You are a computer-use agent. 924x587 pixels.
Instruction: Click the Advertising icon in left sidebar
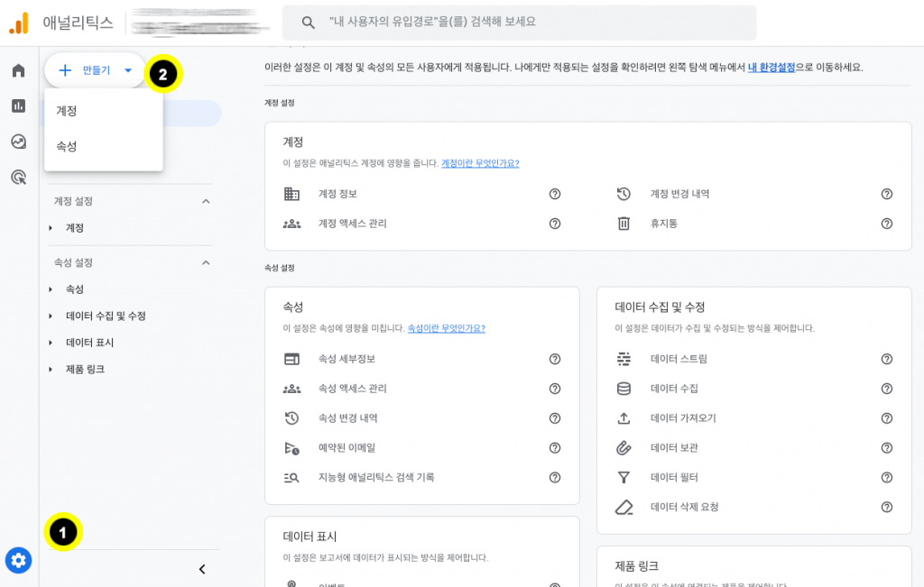pos(18,178)
